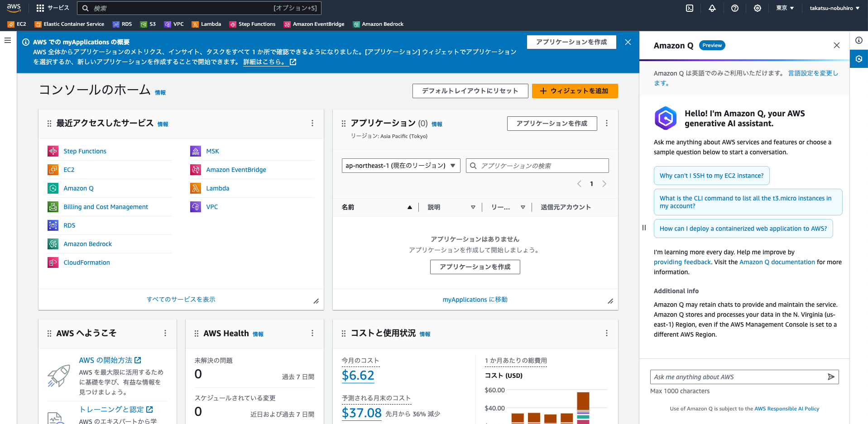Click the アプリケーションの検索 search field
This screenshot has height=424, width=868.
click(x=537, y=166)
